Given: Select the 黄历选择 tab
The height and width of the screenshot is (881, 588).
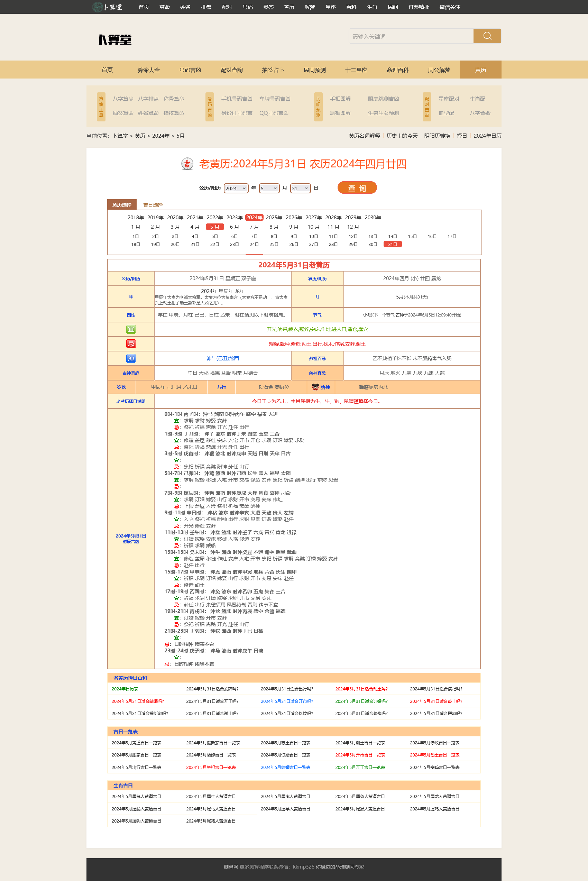Looking at the screenshot, I should tap(122, 205).
